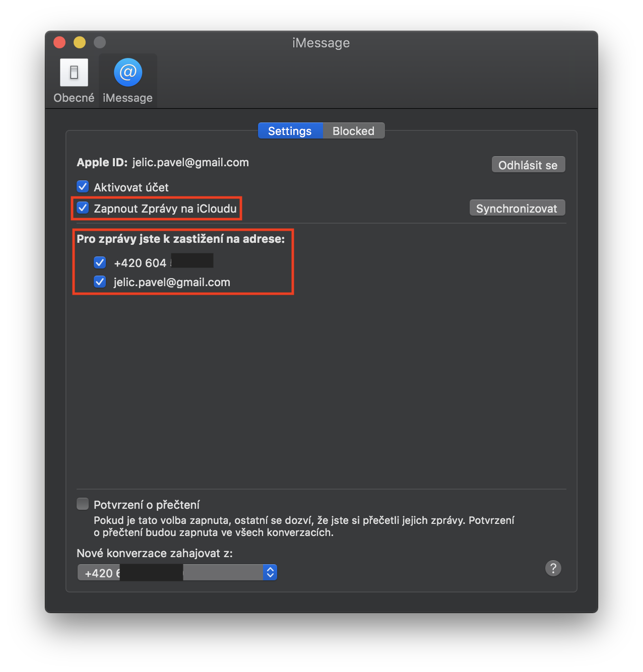Close the window with the red button
Image resolution: width=643 pixels, height=672 pixels.
(x=59, y=42)
